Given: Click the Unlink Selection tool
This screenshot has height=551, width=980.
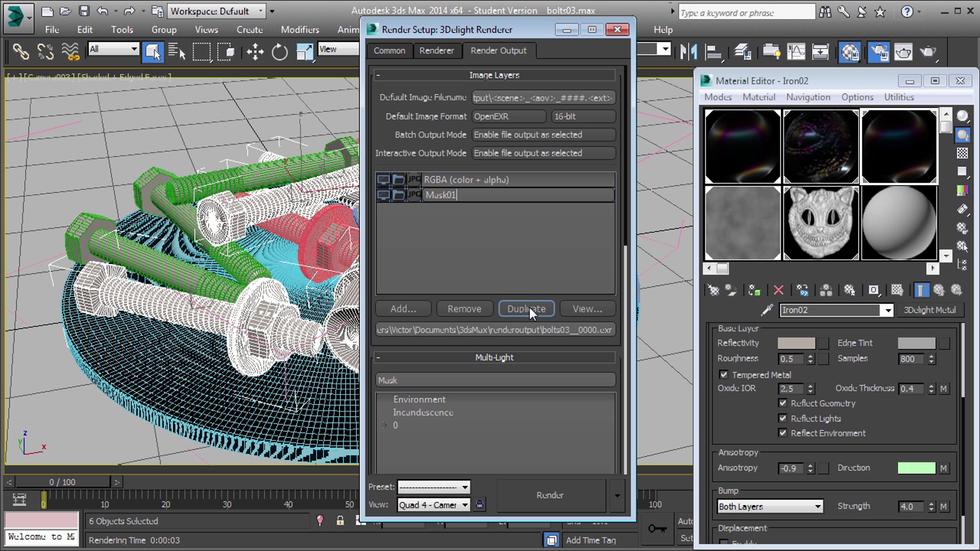Looking at the screenshot, I should click(45, 52).
